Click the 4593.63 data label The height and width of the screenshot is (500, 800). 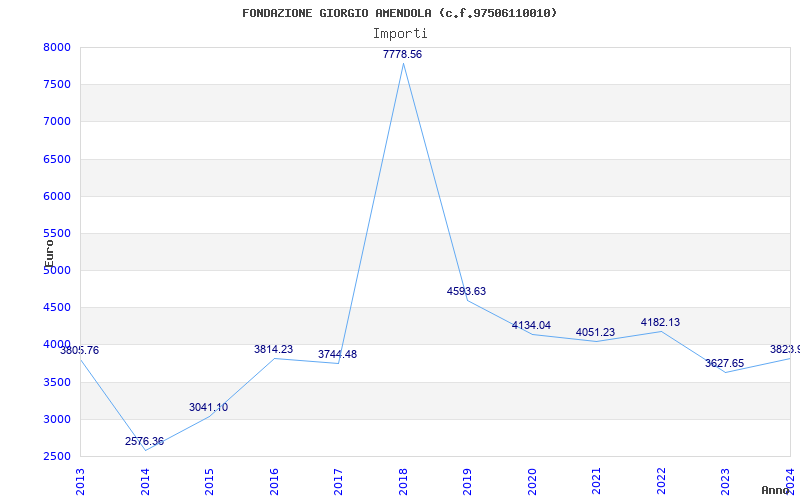[x=466, y=291]
